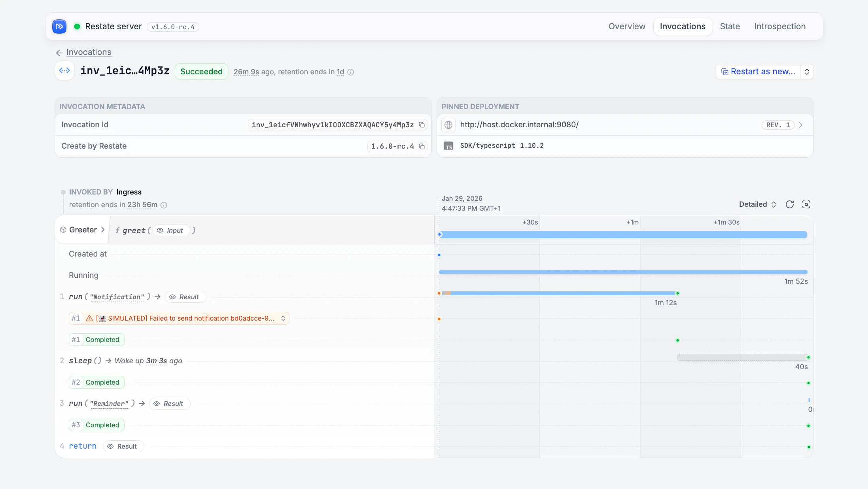
Task: Open the host.docker.internal deployment link
Action: click(x=519, y=125)
